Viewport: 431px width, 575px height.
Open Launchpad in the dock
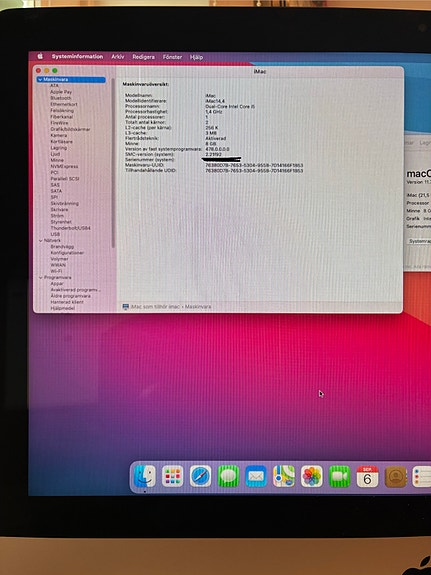tap(172, 476)
